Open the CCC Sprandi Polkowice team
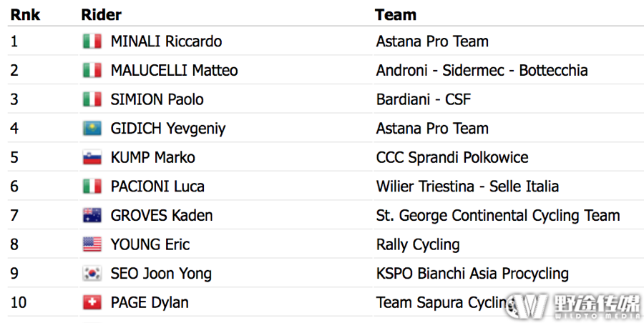Screen dimensions: 644x323 pyautogui.click(x=452, y=158)
